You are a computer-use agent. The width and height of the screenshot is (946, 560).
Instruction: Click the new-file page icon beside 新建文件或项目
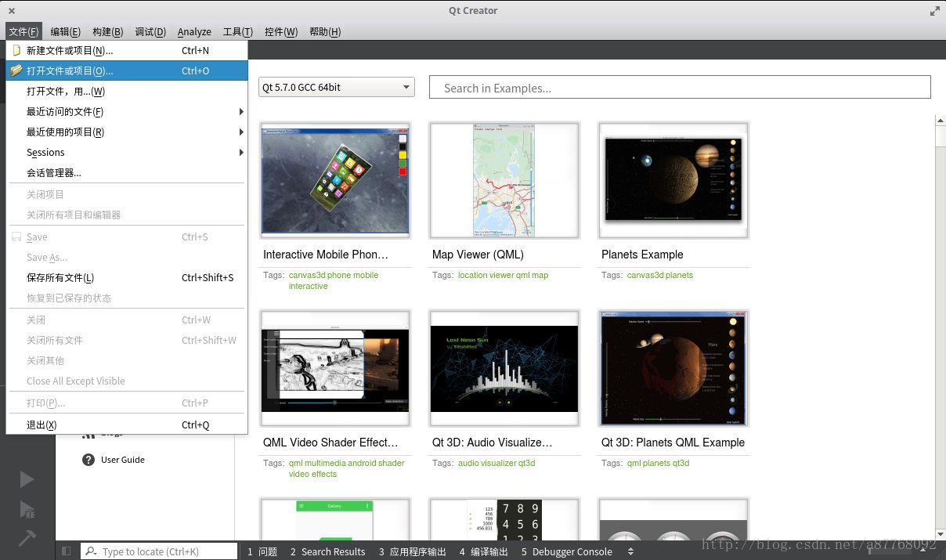16,50
